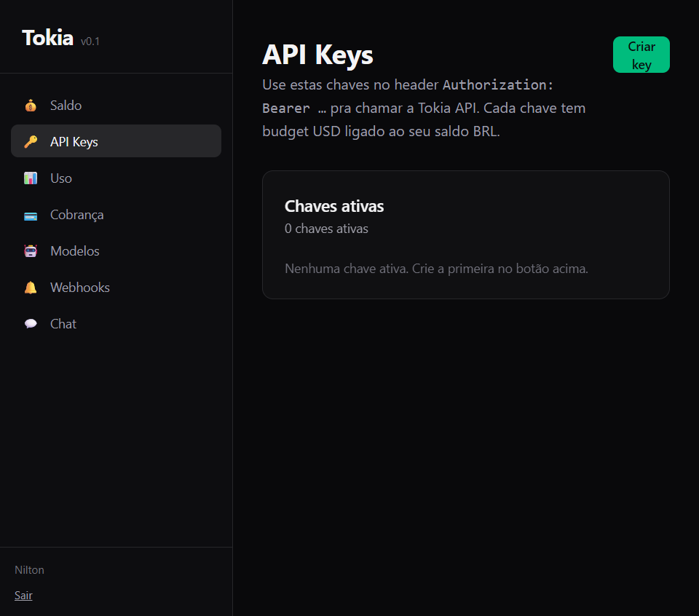
Task: Navigate to Modelos
Action: [116, 250]
